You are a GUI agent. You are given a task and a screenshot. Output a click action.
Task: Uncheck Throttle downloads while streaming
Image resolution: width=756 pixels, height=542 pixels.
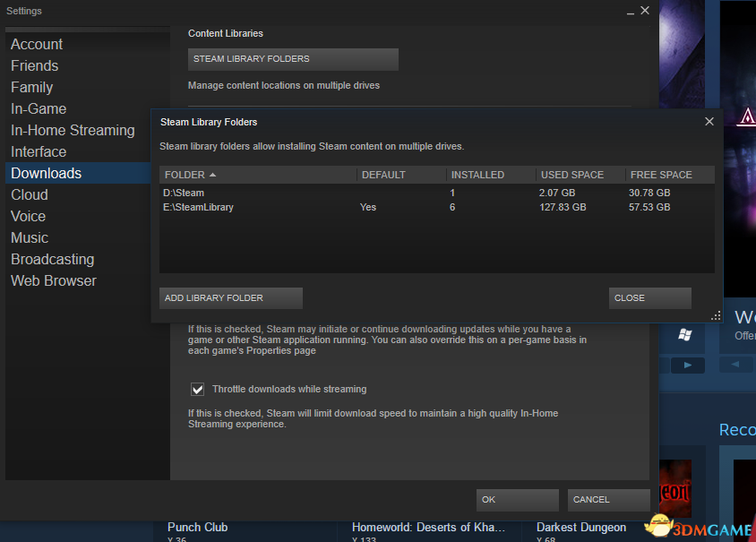coord(197,389)
